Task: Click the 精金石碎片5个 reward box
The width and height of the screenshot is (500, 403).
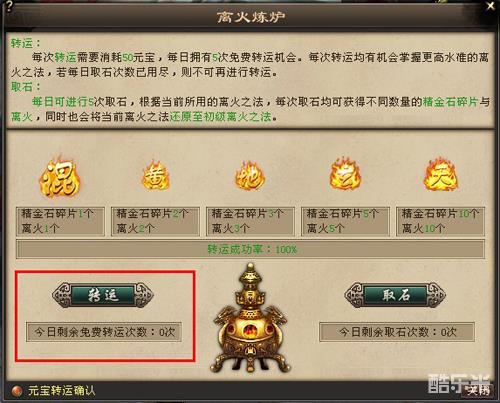Action: click(x=345, y=221)
